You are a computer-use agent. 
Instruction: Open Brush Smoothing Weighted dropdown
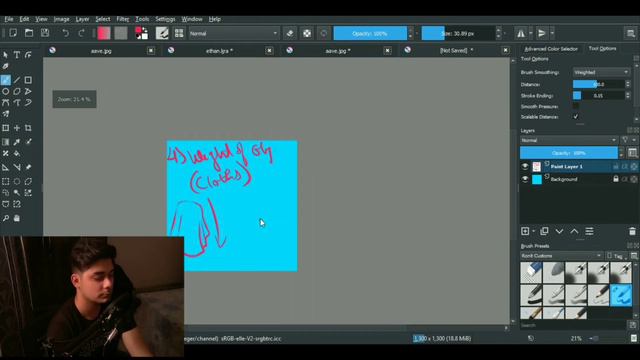[601, 72]
